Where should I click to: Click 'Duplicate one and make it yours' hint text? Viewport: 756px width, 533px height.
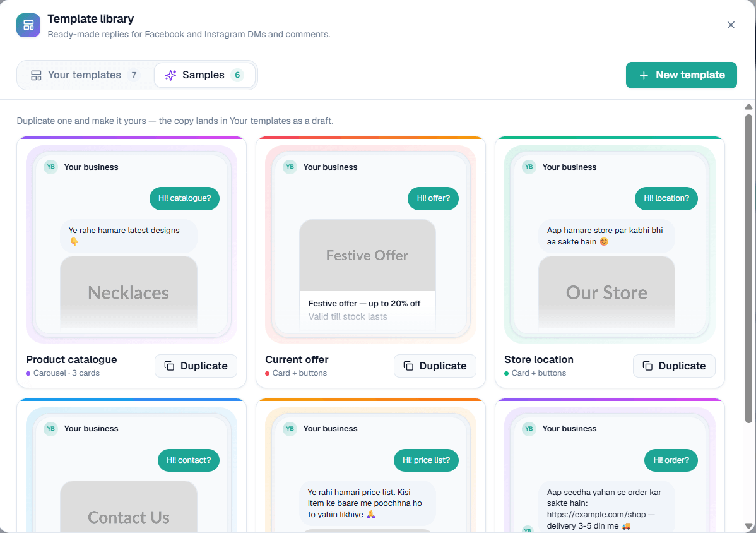[x=175, y=121]
